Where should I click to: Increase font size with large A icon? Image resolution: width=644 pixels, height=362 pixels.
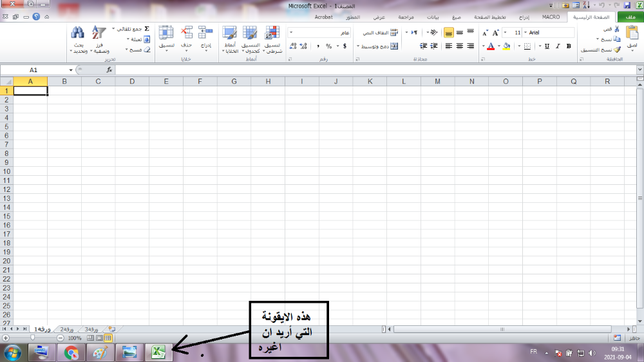[496, 32]
